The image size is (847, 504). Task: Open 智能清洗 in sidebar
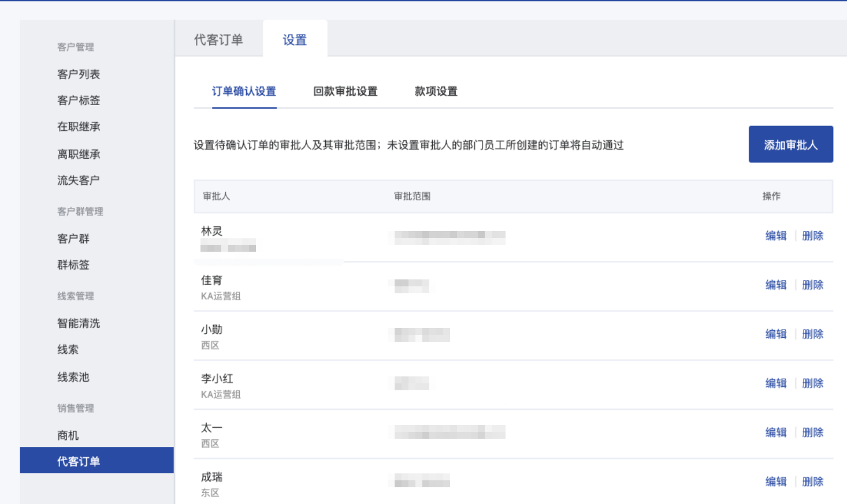pos(79,323)
